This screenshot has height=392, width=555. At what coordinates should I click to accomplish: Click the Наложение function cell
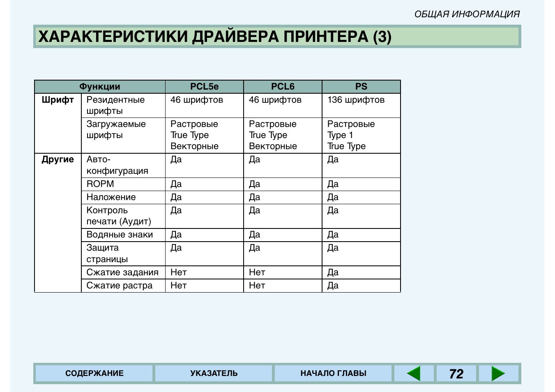pos(111,197)
